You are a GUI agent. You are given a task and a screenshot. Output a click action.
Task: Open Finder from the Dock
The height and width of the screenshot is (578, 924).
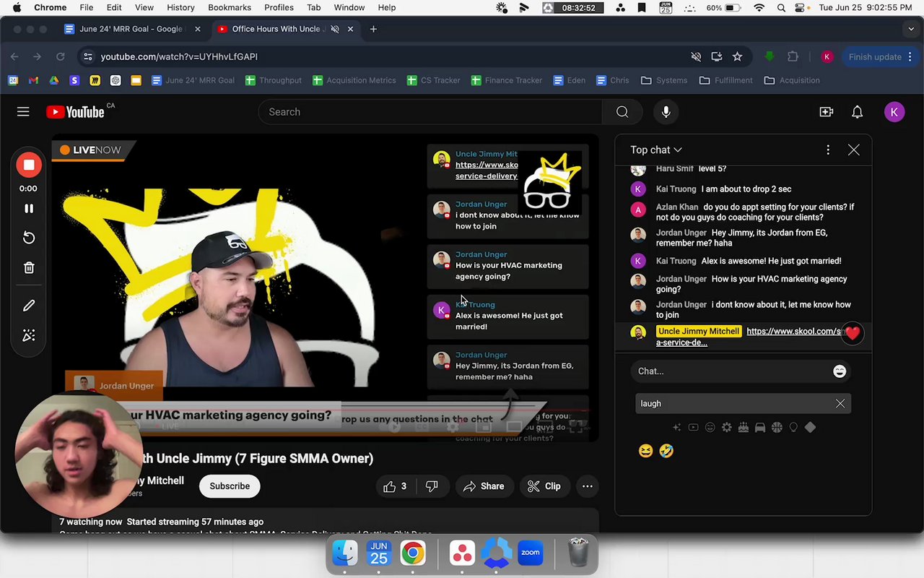click(x=345, y=553)
